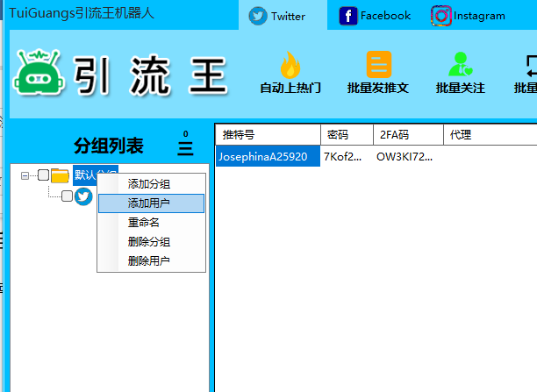Viewport: 537px width, 392px height.
Task: Switch to the Twitter tab
Action: (278, 16)
